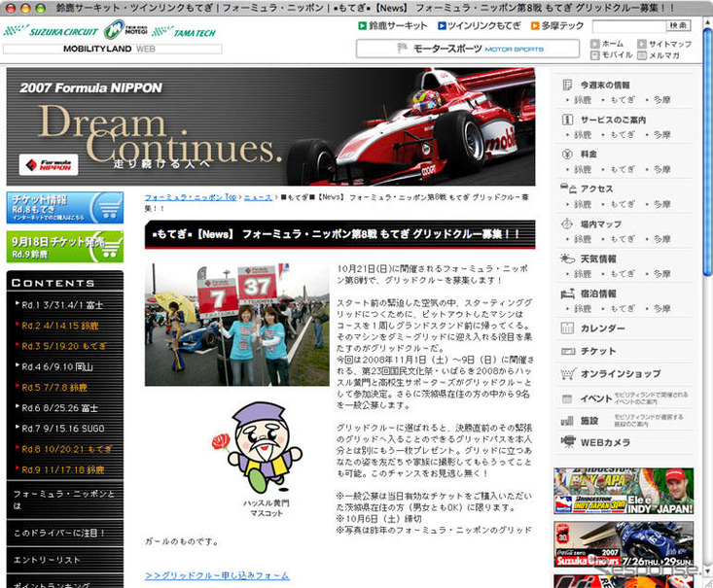Select the weather information icon
This screenshot has width=713, height=588.
567,259
